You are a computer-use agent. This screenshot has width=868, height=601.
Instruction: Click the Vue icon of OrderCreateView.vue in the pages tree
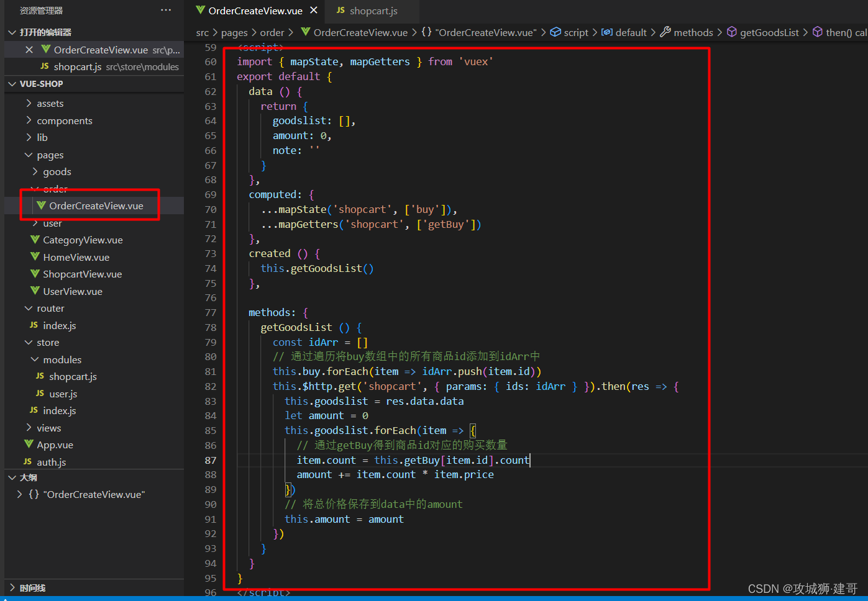[42, 206]
